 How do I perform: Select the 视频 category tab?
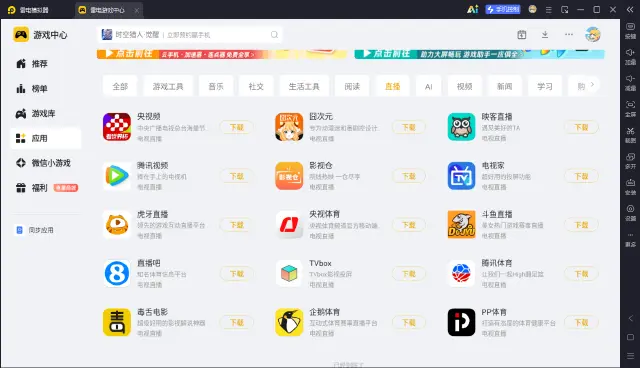464,86
